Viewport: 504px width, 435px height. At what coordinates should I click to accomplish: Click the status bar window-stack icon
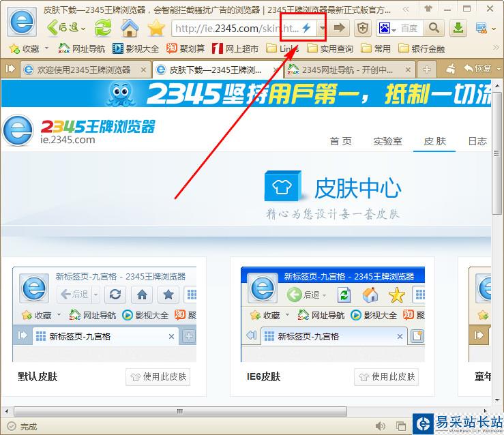coord(401,426)
